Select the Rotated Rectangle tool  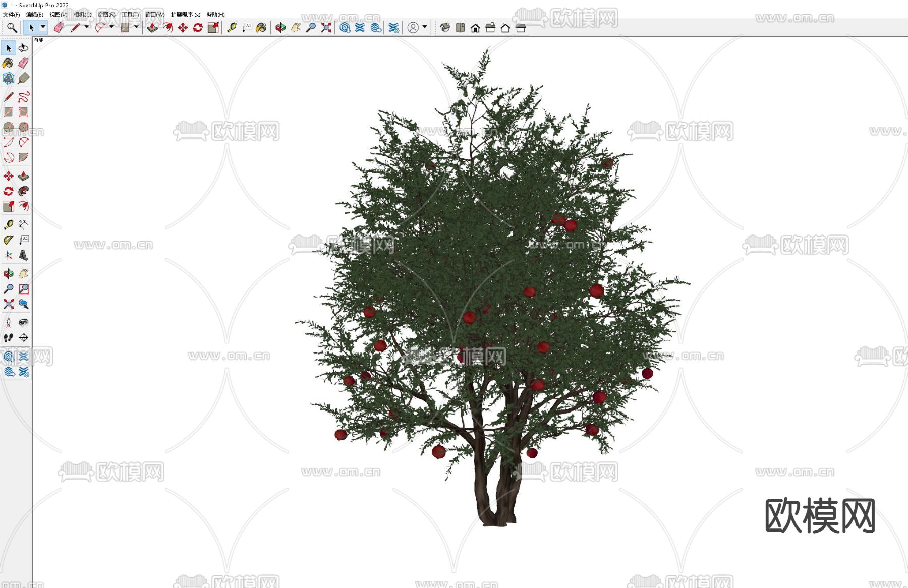24,111
